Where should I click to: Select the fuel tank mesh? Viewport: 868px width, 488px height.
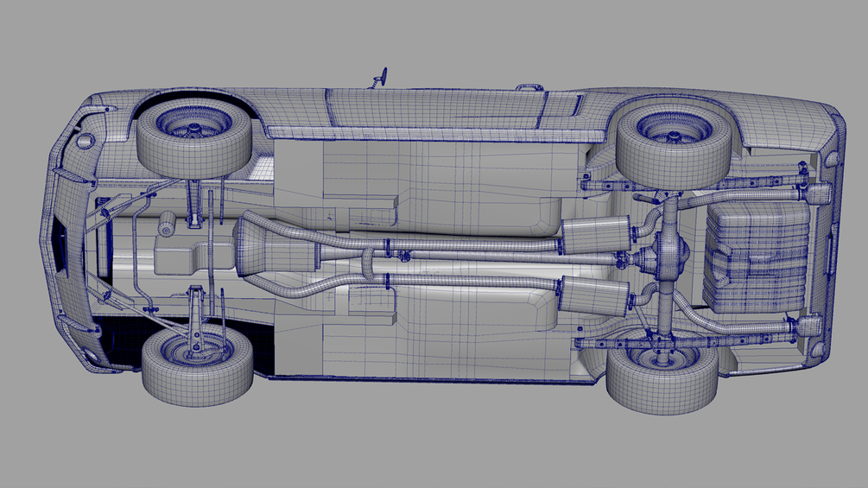(755, 257)
